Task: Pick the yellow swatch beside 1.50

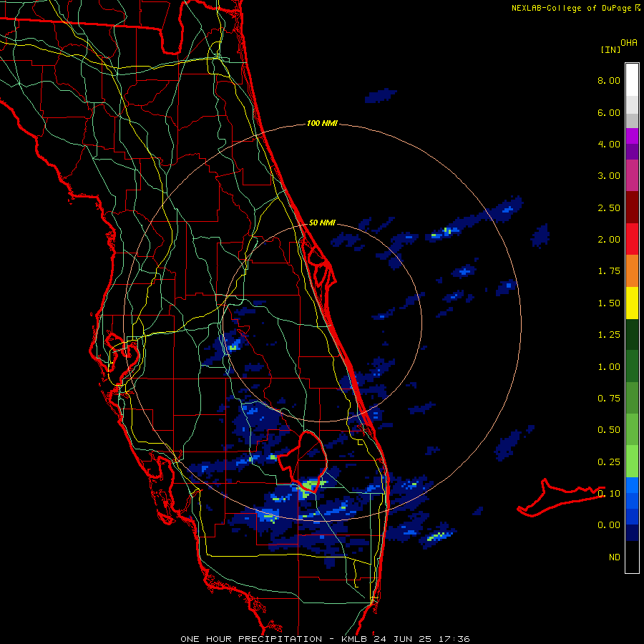Action: point(632,303)
